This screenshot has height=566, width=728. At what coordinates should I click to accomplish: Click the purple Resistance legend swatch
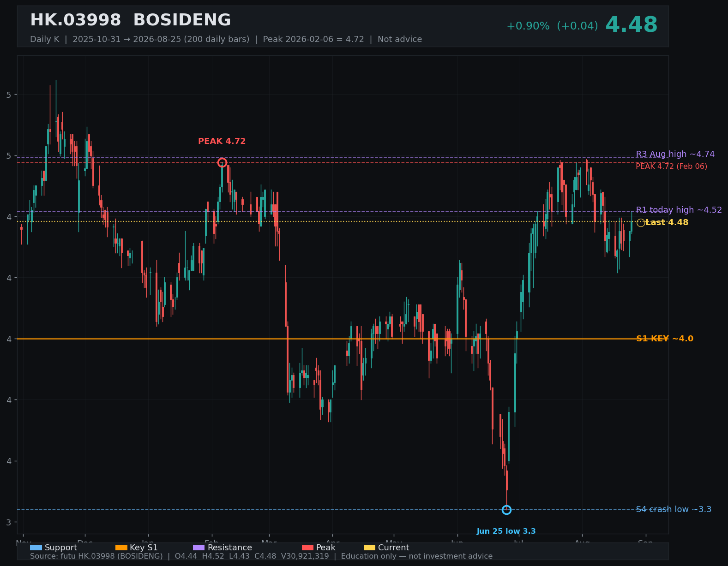tap(199, 548)
